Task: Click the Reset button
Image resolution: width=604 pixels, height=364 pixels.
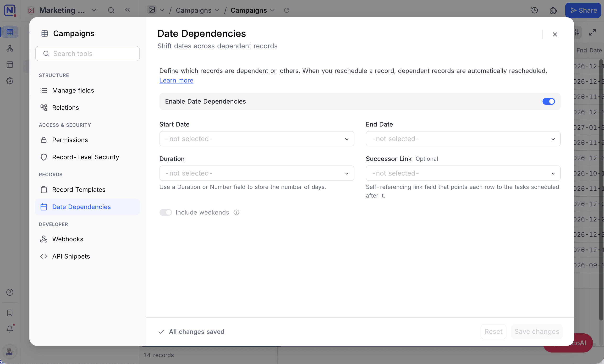Action: pyautogui.click(x=493, y=332)
